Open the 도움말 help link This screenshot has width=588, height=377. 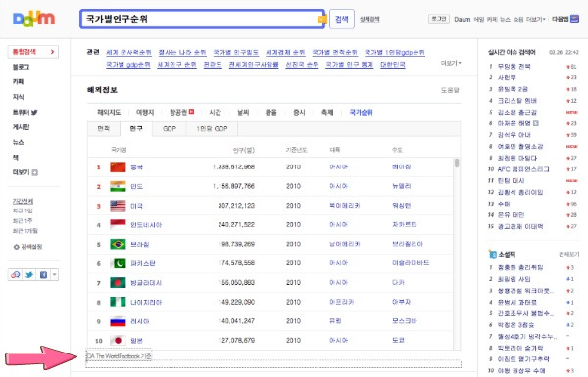pos(450,90)
